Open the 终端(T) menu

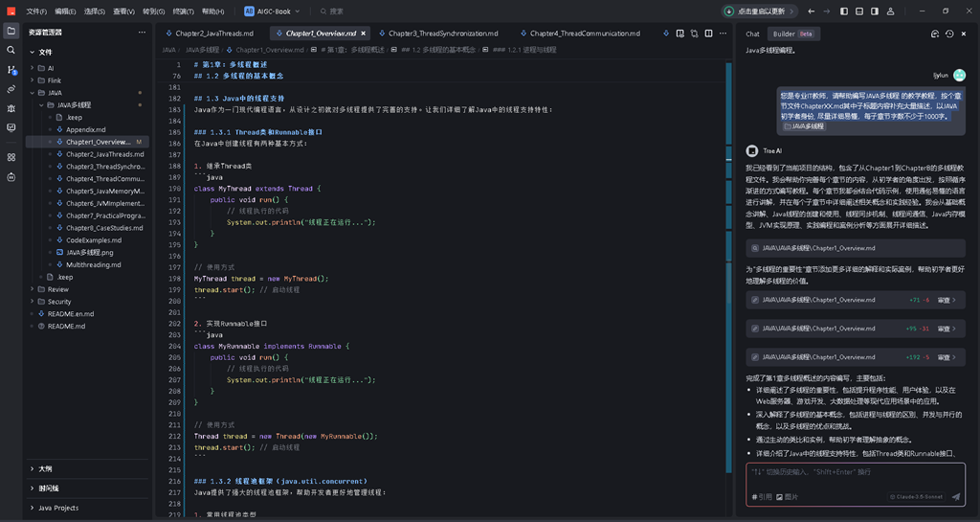183,11
